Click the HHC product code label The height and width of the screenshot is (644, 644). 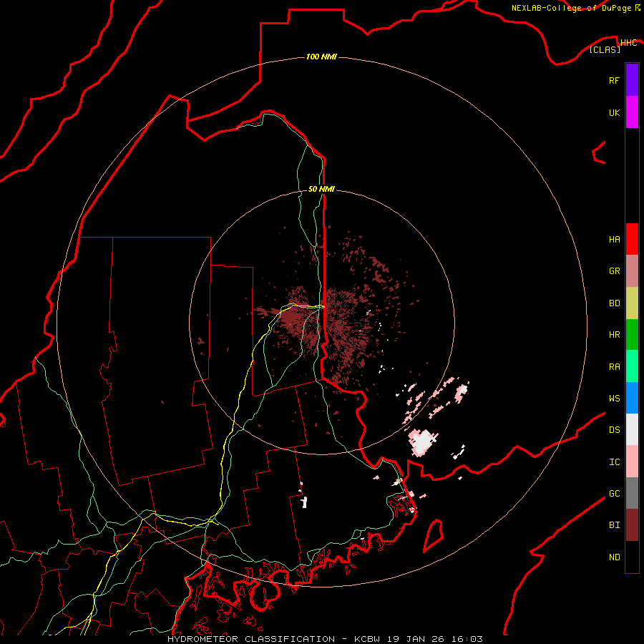point(628,43)
